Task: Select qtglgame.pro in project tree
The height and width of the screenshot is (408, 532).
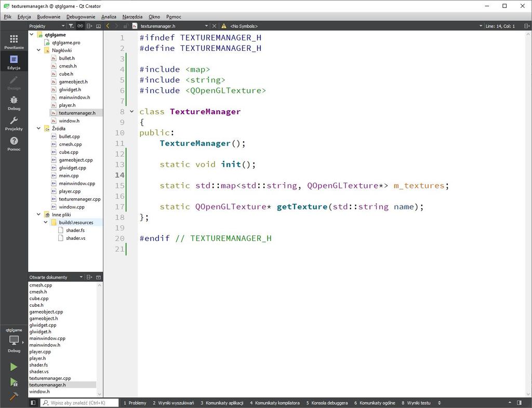Action: point(66,43)
